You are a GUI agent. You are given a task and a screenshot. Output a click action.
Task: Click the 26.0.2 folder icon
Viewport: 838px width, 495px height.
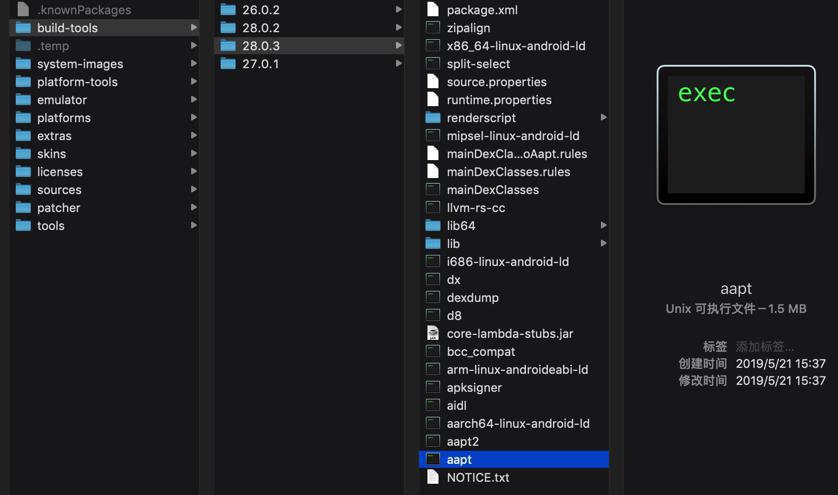(x=228, y=10)
